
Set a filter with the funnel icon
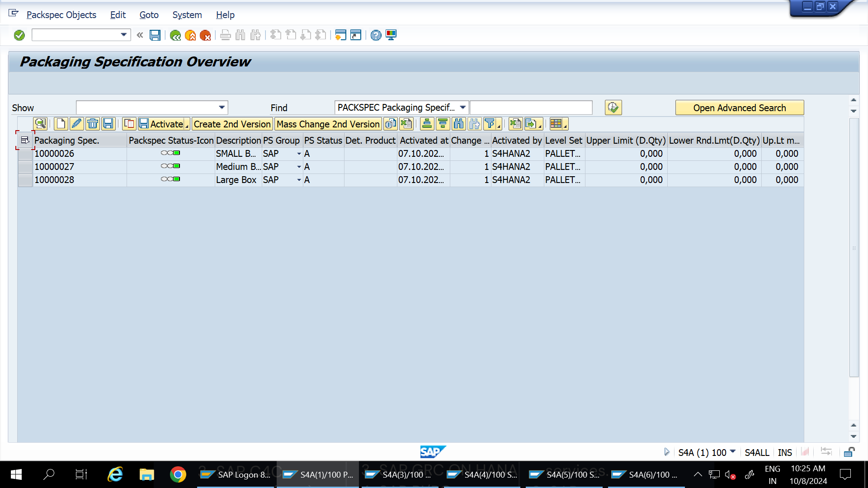point(490,124)
